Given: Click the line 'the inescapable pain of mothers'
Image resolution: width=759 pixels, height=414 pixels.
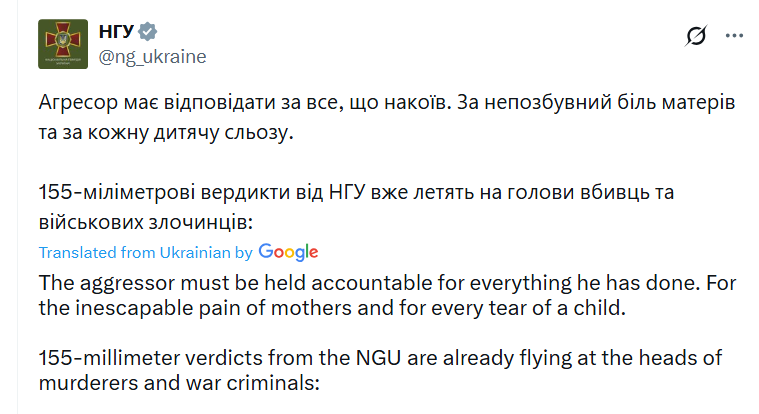Looking at the screenshot, I should point(332,308).
